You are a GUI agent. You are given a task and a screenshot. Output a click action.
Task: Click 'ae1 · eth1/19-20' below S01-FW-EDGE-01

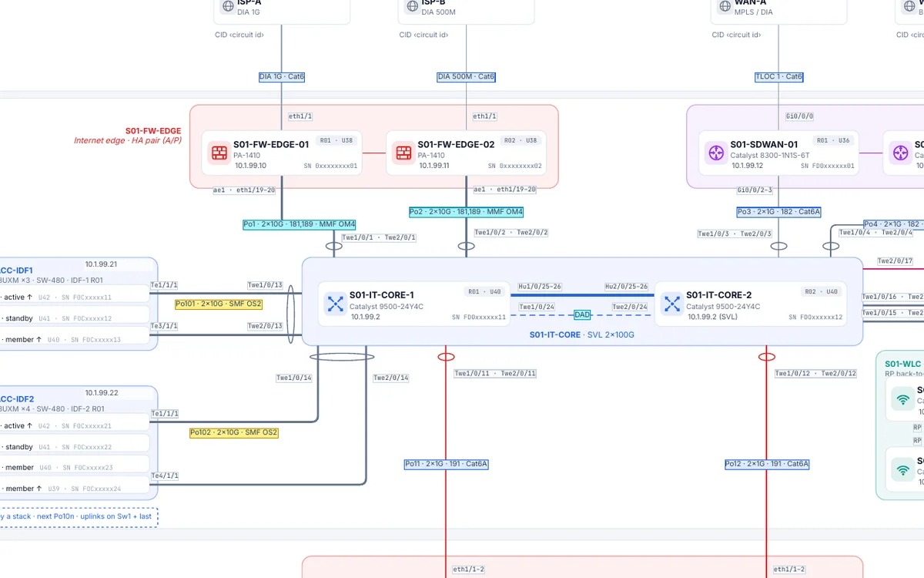click(244, 190)
